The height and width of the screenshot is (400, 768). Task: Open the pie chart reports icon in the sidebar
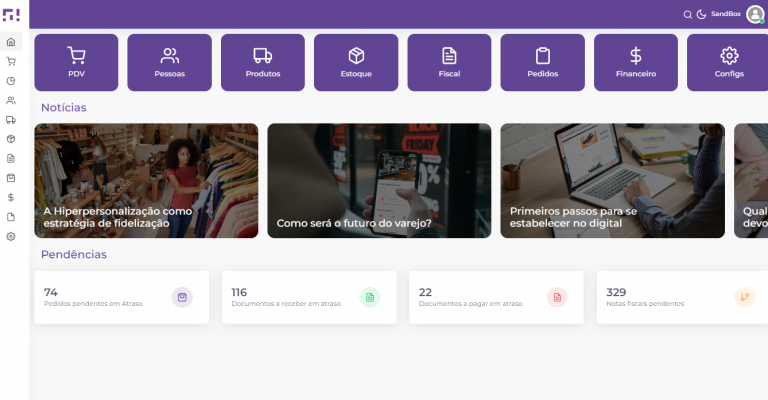point(11,81)
